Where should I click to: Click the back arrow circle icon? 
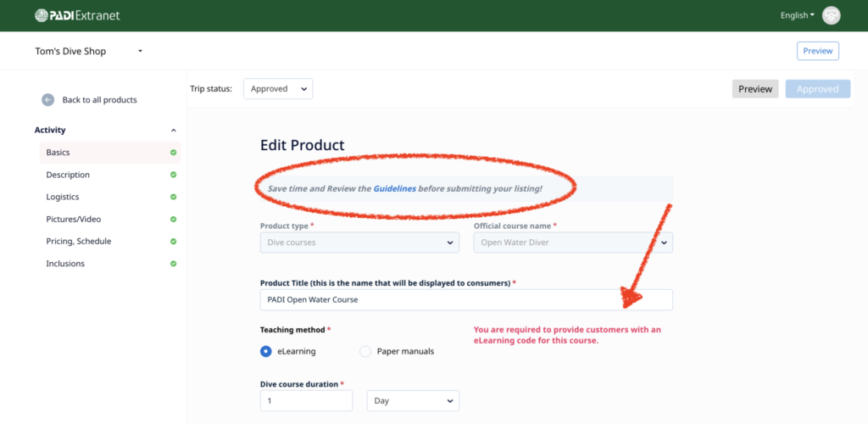point(48,100)
